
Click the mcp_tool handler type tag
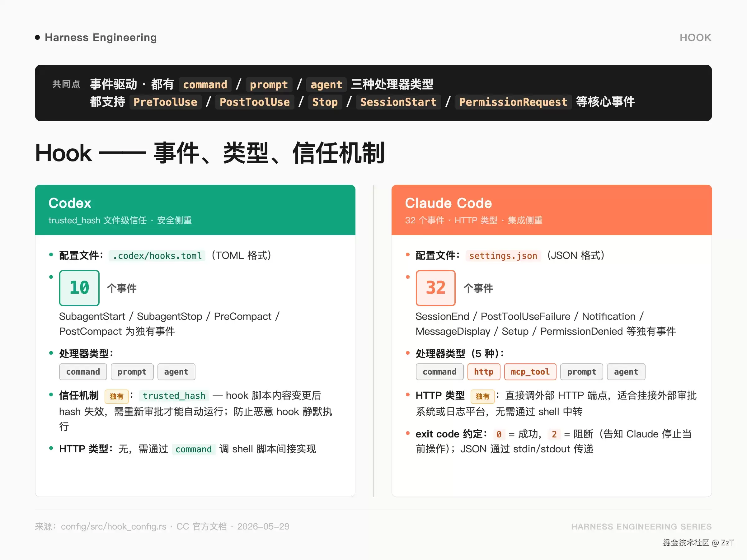pos(530,372)
